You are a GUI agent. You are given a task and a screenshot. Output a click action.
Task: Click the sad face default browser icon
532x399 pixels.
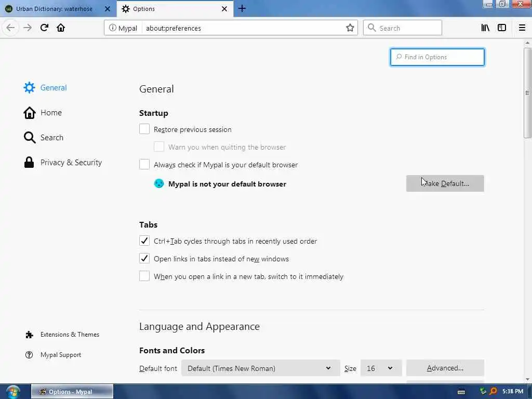tap(159, 183)
